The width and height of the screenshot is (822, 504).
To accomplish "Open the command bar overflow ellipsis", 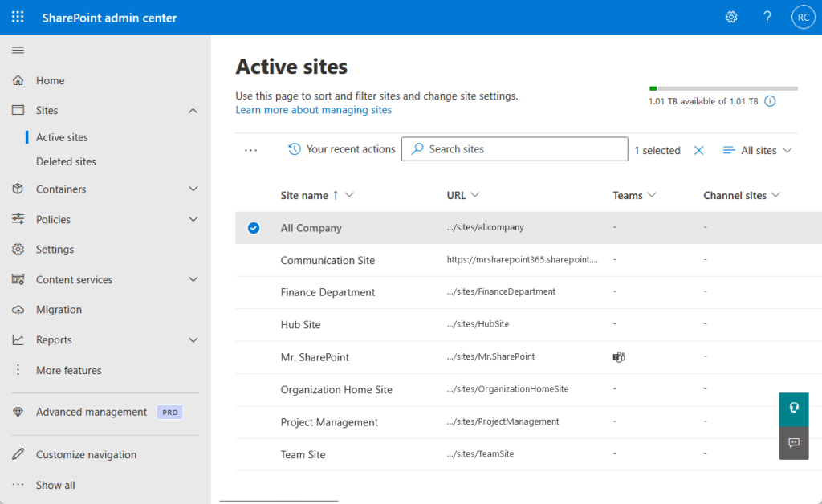I will pyautogui.click(x=251, y=150).
